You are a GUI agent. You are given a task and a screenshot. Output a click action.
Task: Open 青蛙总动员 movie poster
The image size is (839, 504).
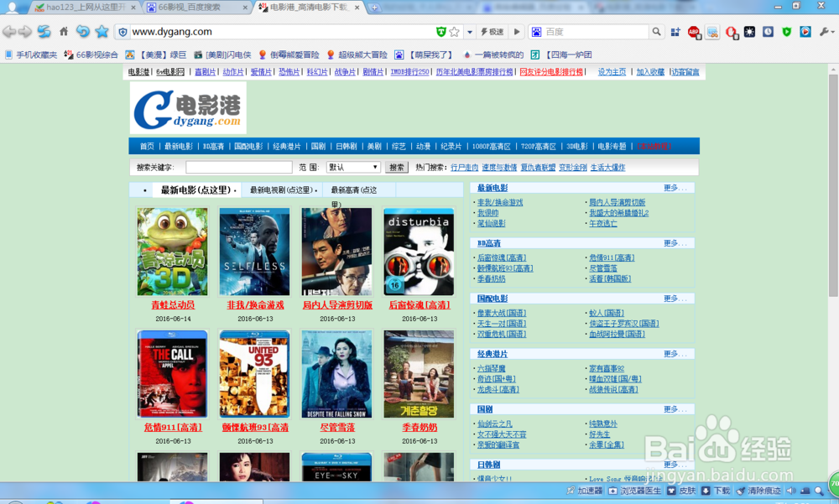point(172,252)
